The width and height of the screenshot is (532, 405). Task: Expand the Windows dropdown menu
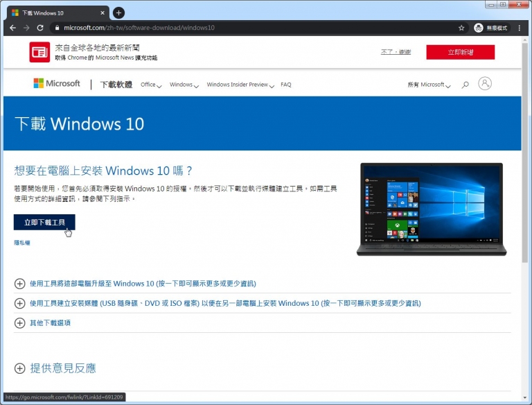tap(184, 85)
